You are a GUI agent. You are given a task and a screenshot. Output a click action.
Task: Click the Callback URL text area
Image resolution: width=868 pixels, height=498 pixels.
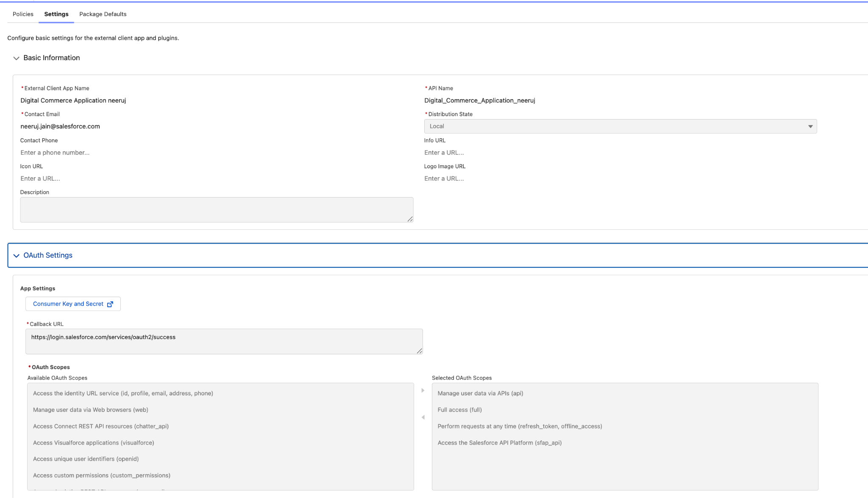(224, 342)
